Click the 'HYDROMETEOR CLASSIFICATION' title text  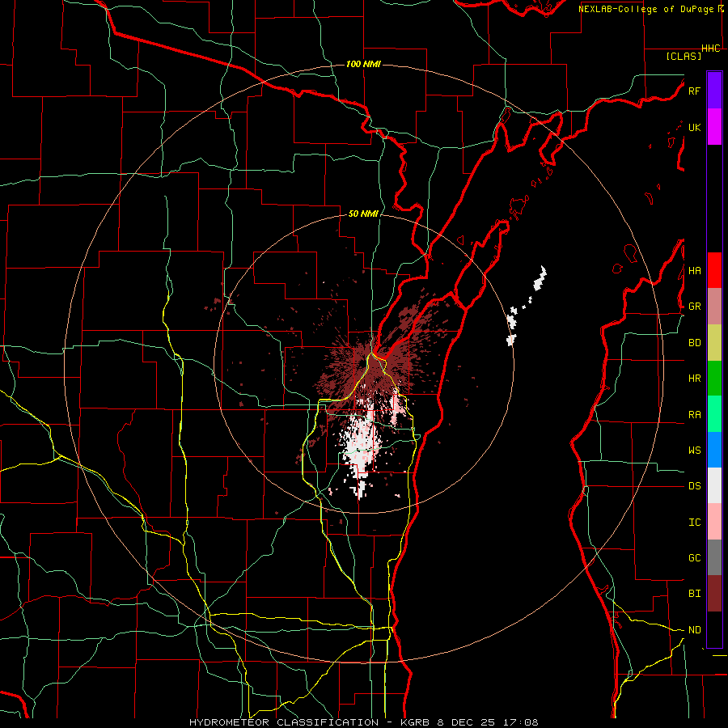point(283,722)
